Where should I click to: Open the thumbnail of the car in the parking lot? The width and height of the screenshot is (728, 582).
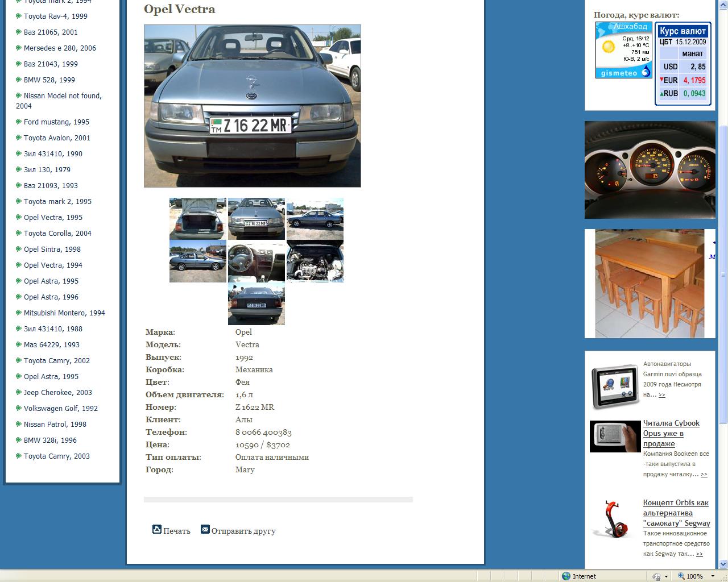tap(198, 261)
